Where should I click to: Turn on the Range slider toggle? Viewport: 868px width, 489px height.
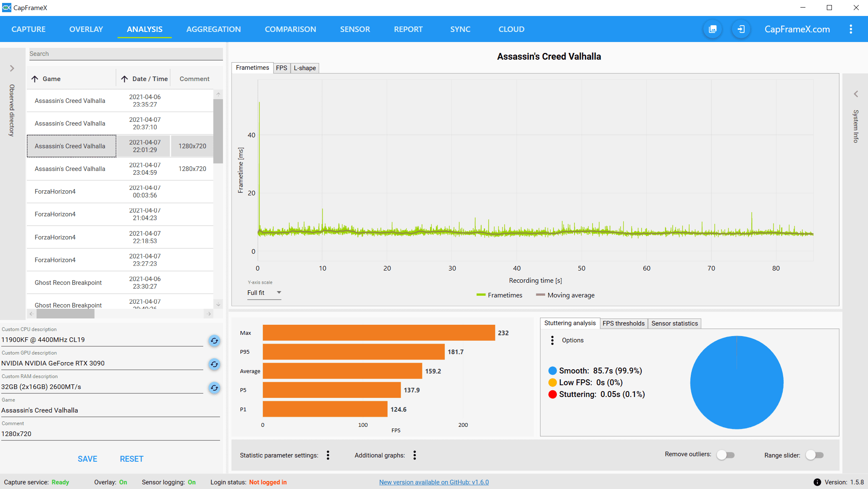815,455
